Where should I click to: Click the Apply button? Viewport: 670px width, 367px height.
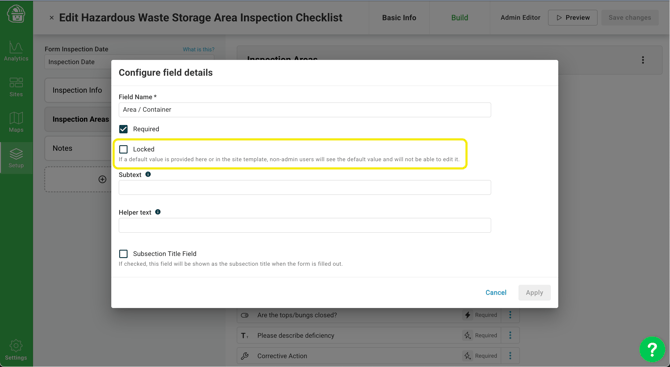pos(535,293)
